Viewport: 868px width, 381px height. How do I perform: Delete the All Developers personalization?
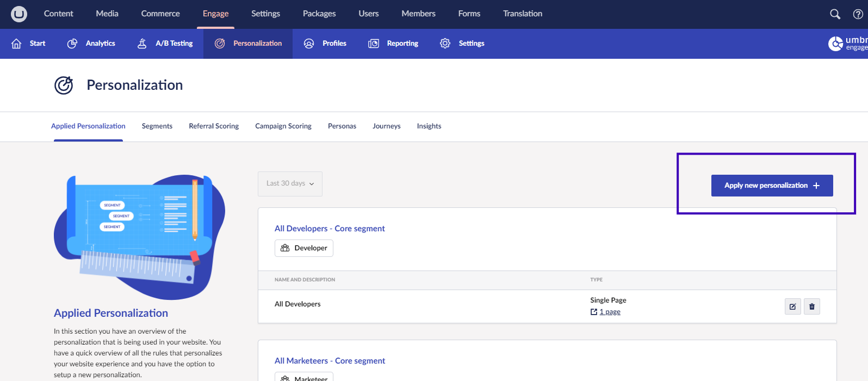(x=811, y=306)
